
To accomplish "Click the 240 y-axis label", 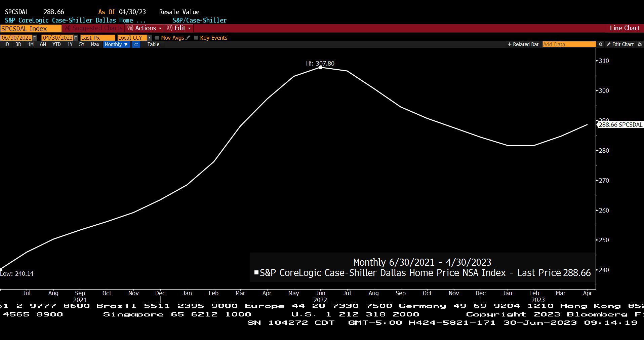I will point(604,270).
